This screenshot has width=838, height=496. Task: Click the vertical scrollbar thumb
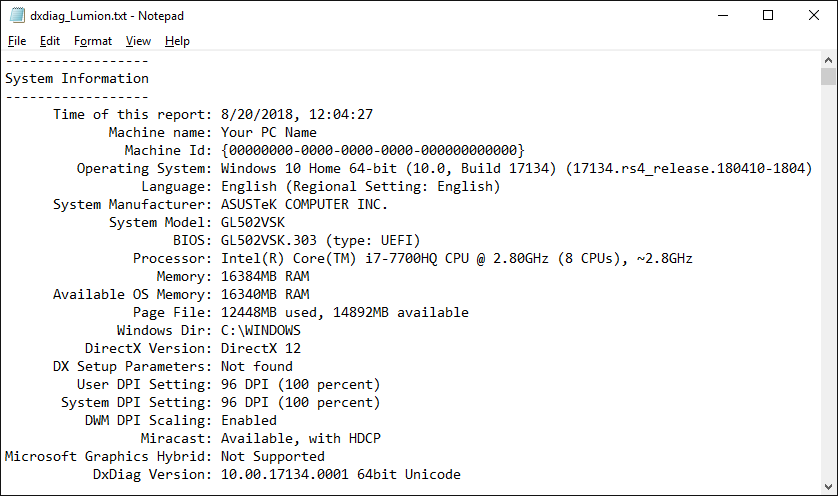(828, 77)
